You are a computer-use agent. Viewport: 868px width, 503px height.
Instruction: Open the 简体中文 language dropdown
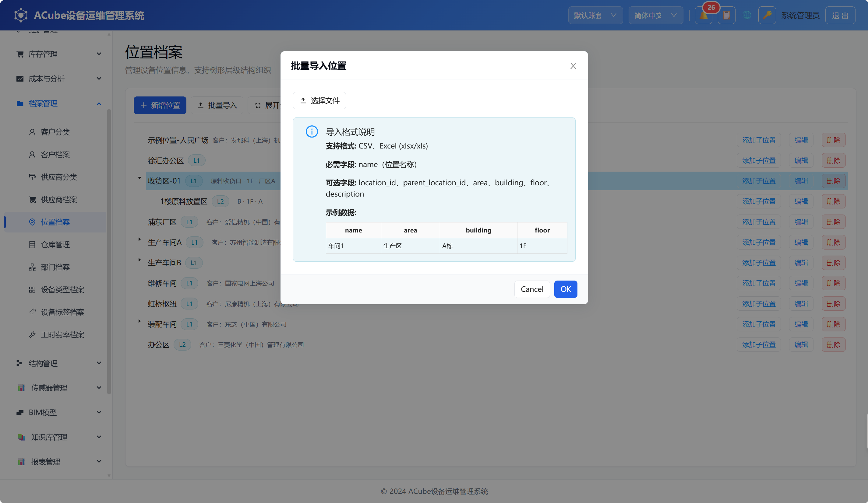[x=655, y=16]
